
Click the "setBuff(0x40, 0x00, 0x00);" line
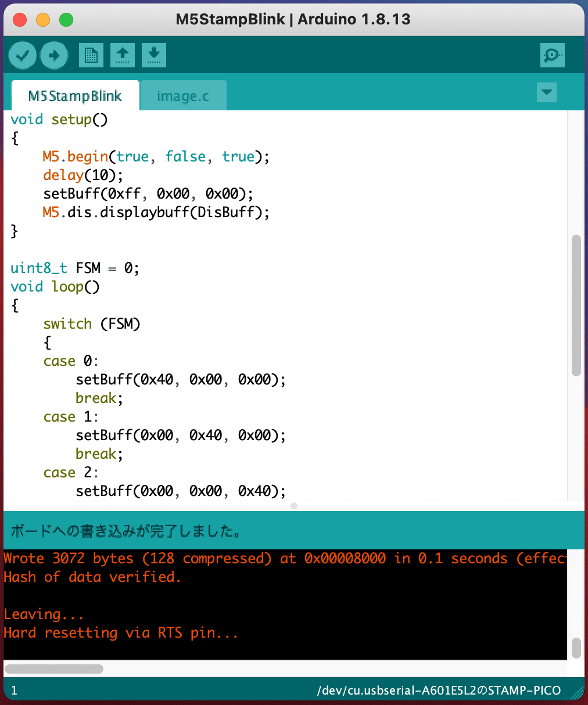tap(181, 380)
